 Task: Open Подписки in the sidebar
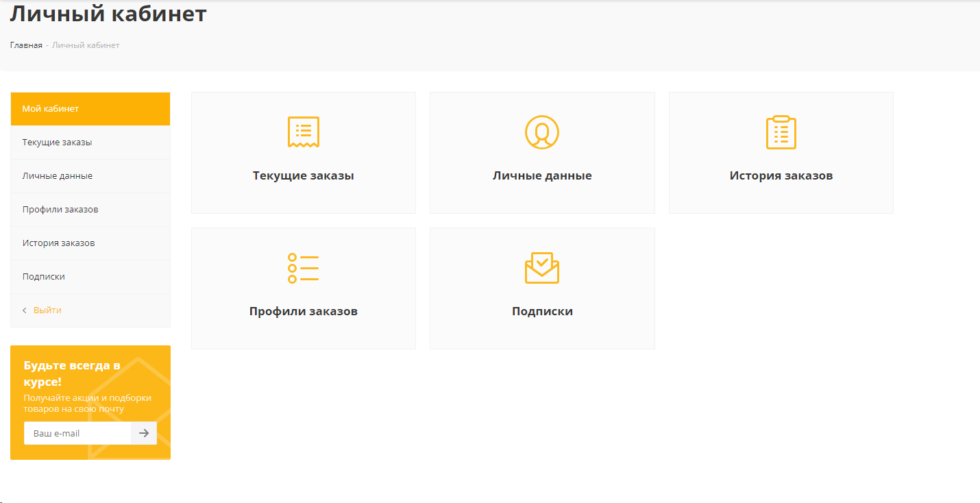pos(43,277)
